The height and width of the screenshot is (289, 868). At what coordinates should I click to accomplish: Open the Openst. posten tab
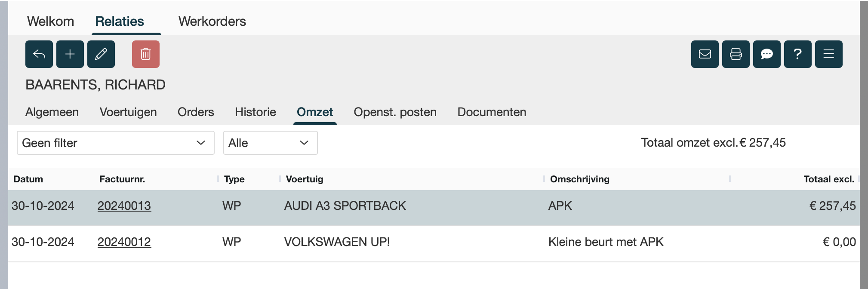(395, 112)
